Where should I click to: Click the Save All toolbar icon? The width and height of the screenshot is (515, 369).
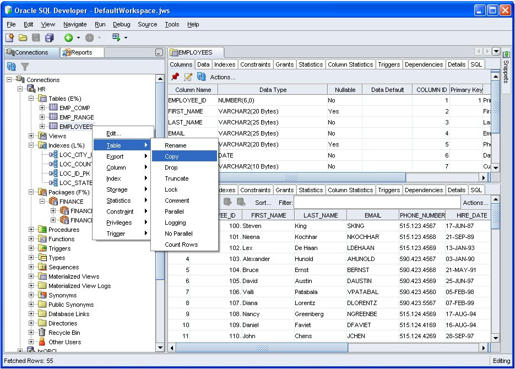[49, 38]
